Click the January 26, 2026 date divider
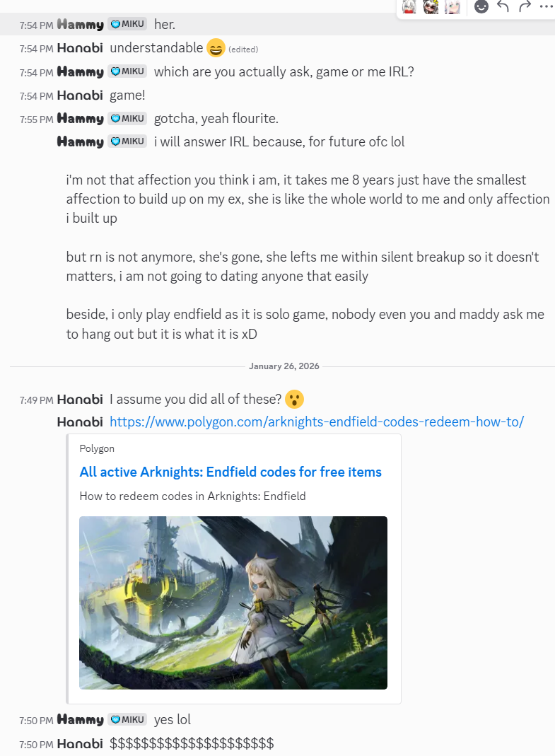Viewport: 555px width, 756px height. click(284, 366)
